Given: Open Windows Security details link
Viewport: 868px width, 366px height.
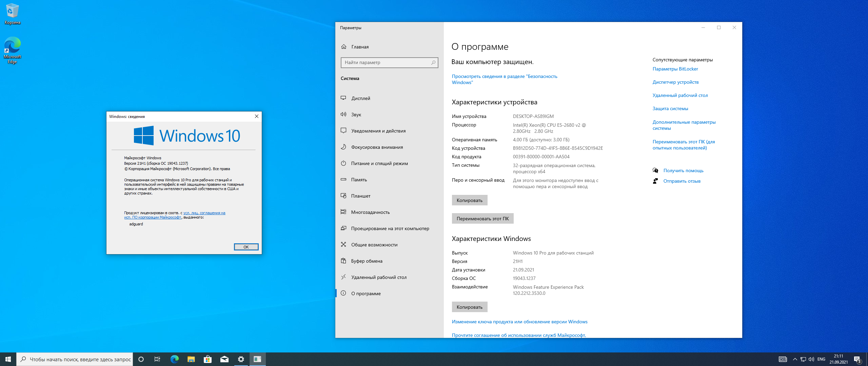Looking at the screenshot, I should click(x=505, y=79).
